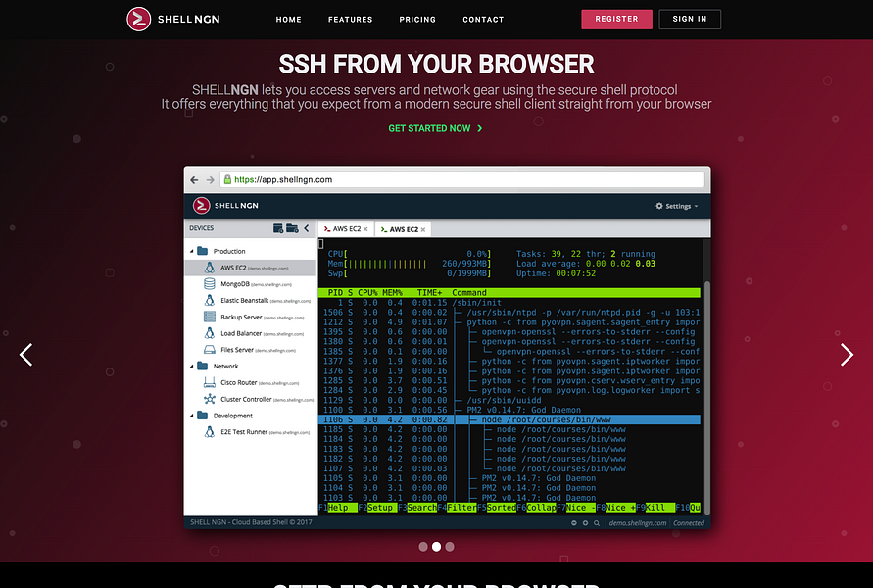Click the app.shellngn.com address field

[462, 180]
